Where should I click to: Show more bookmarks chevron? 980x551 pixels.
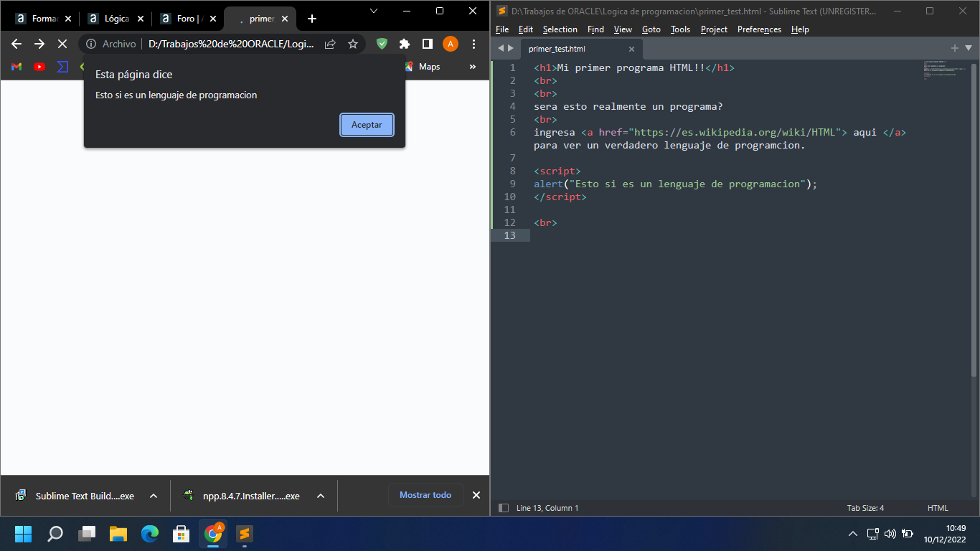(x=473, y=67)
